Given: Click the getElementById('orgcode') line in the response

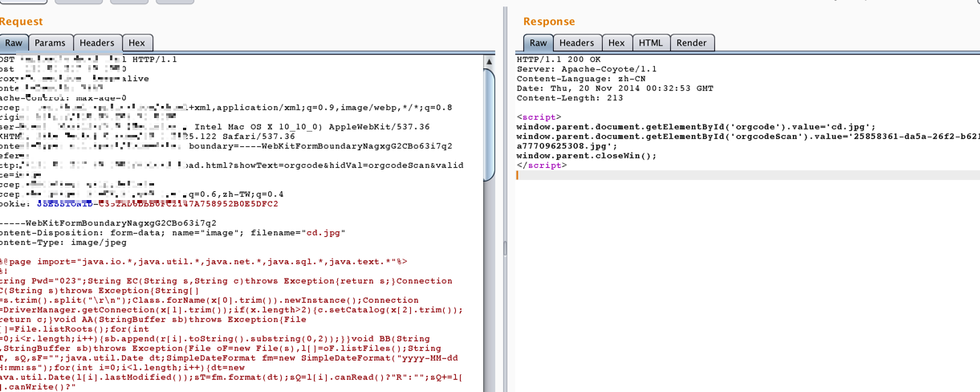Looking at the screenshot, I should (696, 127).
